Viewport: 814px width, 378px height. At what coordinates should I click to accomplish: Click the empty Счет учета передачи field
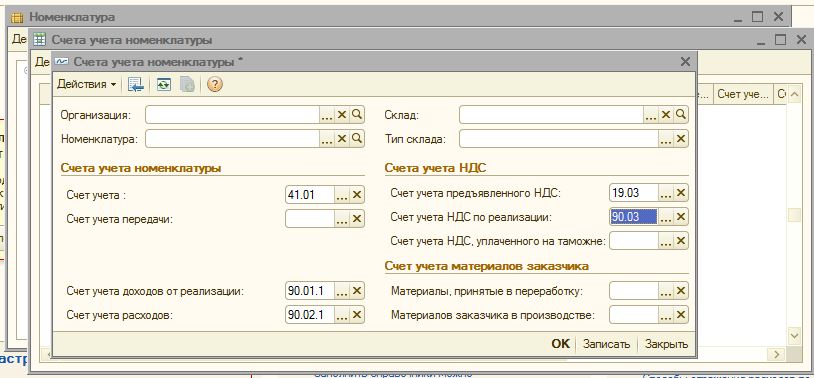310,219
